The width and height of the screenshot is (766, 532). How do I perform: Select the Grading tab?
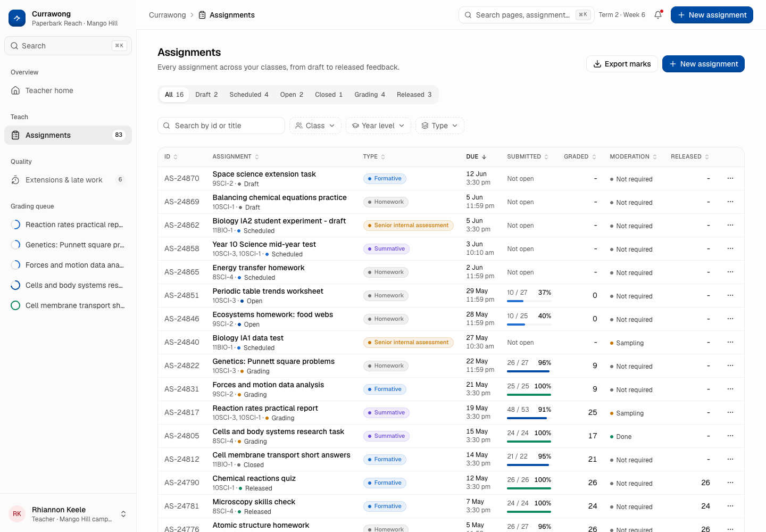370,95
